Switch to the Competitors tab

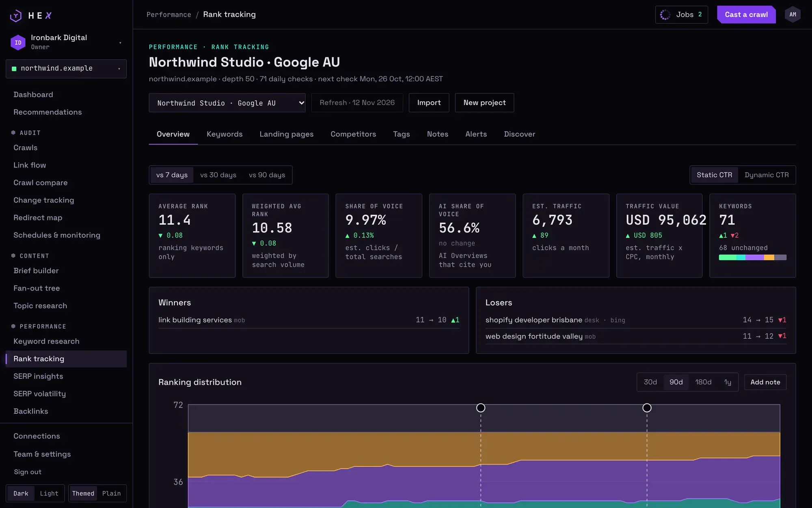tap(353, 134)
